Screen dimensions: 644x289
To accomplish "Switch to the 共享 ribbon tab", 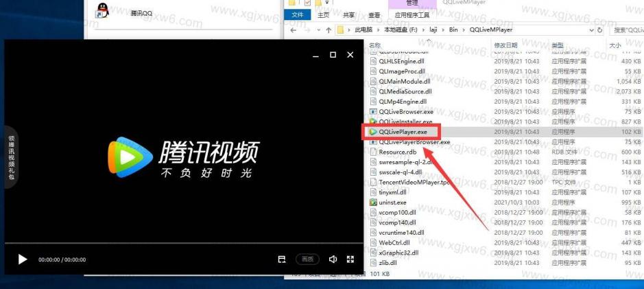I will [x=348, y=15].
